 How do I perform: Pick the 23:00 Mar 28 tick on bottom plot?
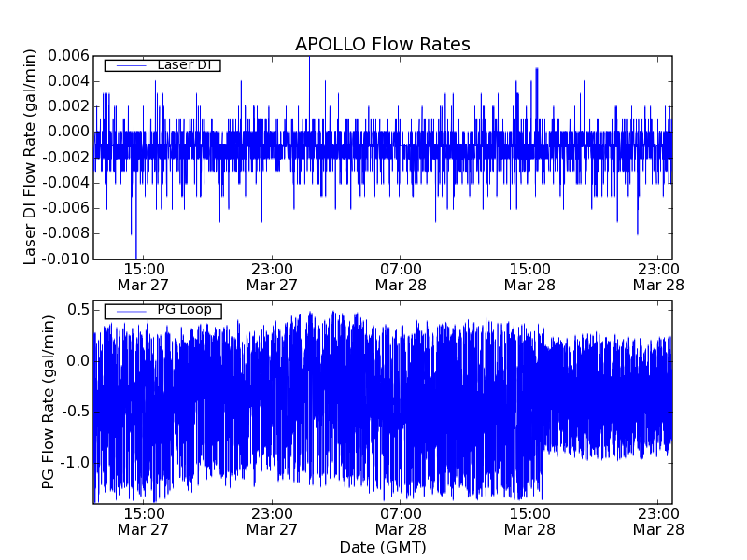pos(658,521)
